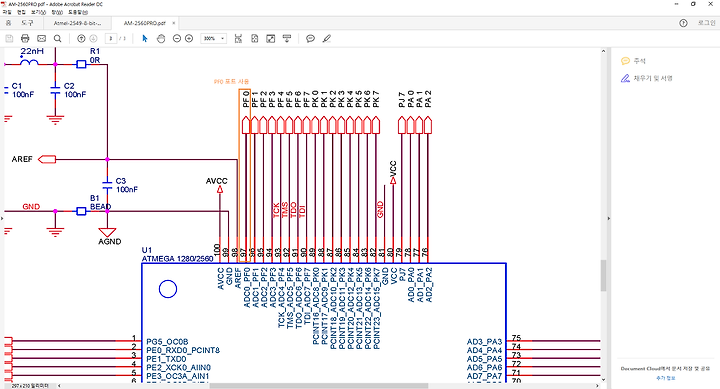Viewport: 720px width, 389px height.
Task: Add a sticky note comment icon
Action: coord(310,39)
